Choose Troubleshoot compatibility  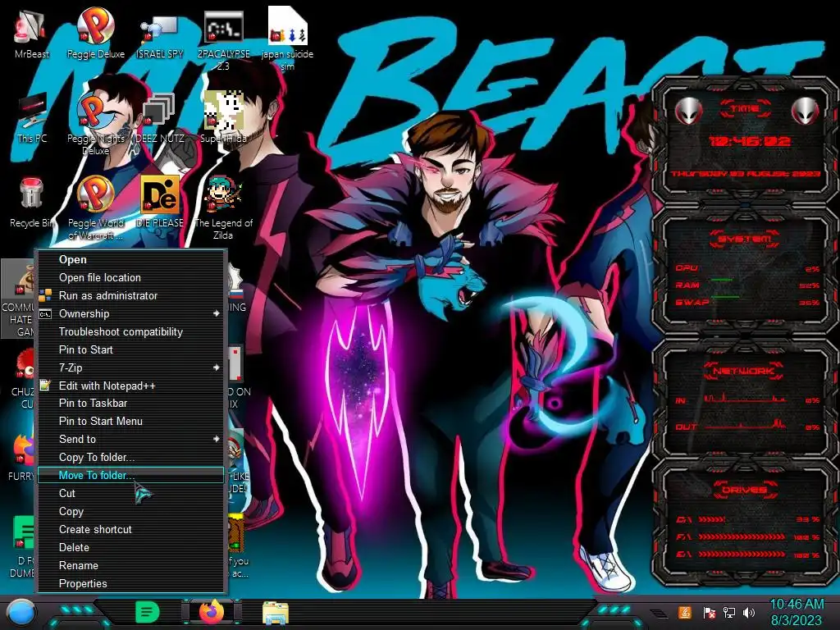pyautogui.click(x=130, y=331)
